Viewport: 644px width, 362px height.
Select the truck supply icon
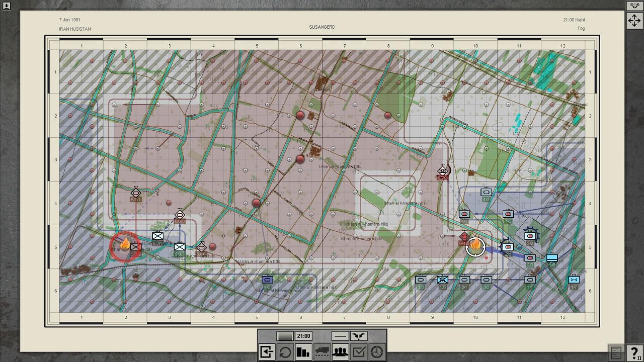click(322, 352)
